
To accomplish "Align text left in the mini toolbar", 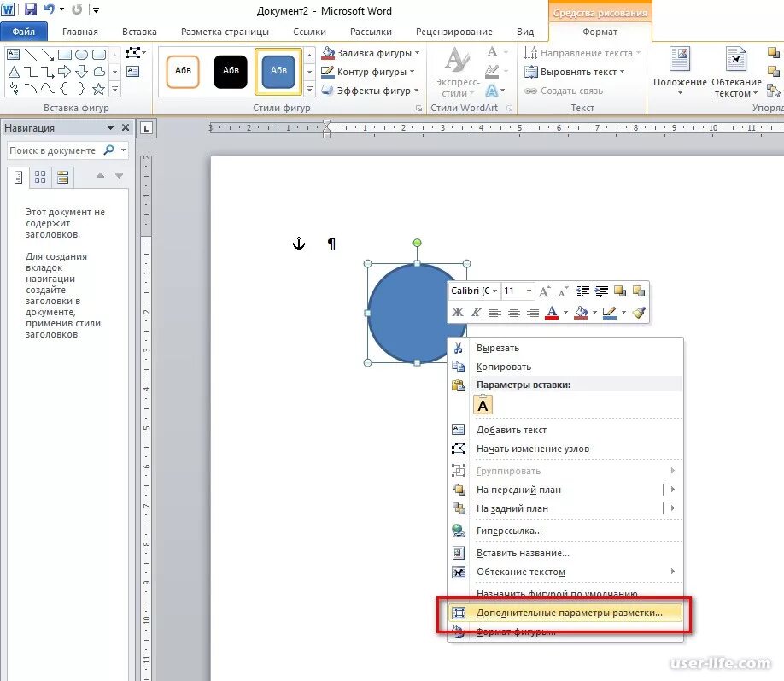I will (495, 313).
